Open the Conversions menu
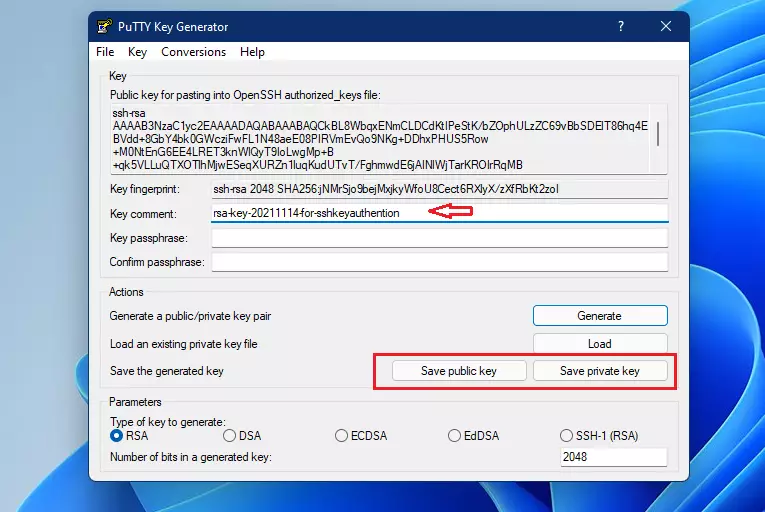Screen dimensions: 765x512 click(x=194, y=52)
